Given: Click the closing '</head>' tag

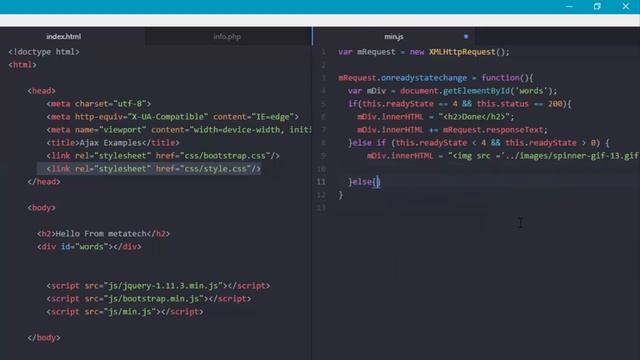Looking at the screenshot, I should 44,182.
